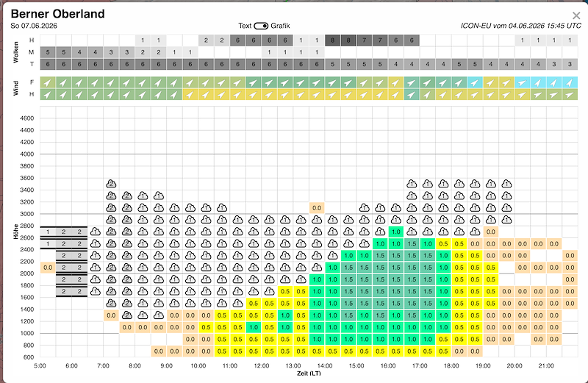Viewport: 588px width, 383px height.
Task: Click the Wolken M cell '5' at 5:00
Action: [48, 52]
